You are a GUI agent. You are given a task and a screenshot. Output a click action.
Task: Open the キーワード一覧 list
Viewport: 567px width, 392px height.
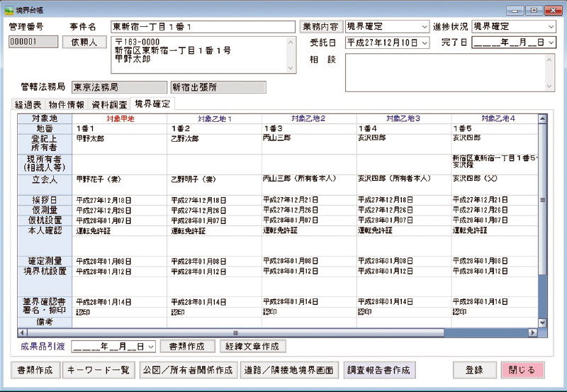click(x=97, y=370)
